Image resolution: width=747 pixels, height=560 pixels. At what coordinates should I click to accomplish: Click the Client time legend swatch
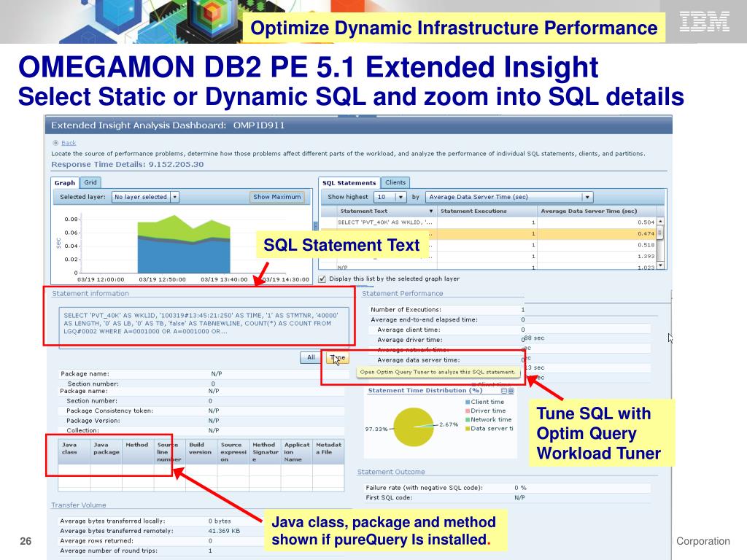468,402
